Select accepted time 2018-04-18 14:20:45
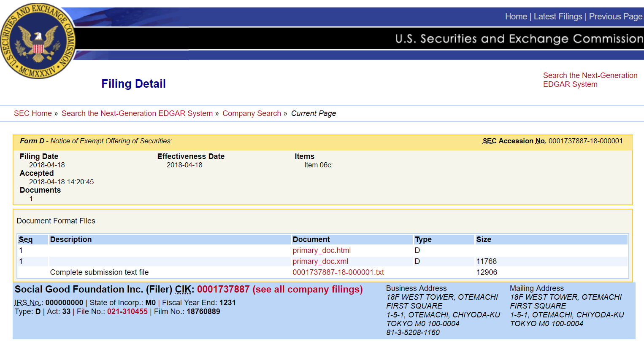The height and width of the screenshot is (341, 644). tap(61, 182)
